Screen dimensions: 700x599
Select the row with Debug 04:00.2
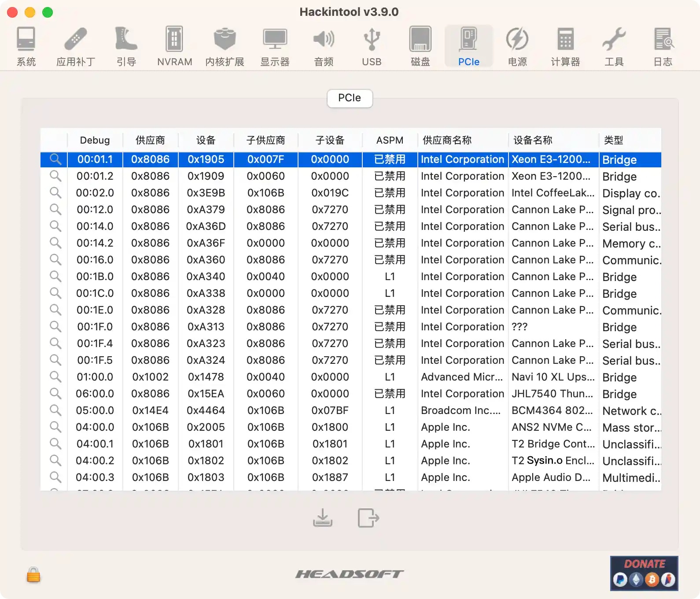(x=351, y=460)
